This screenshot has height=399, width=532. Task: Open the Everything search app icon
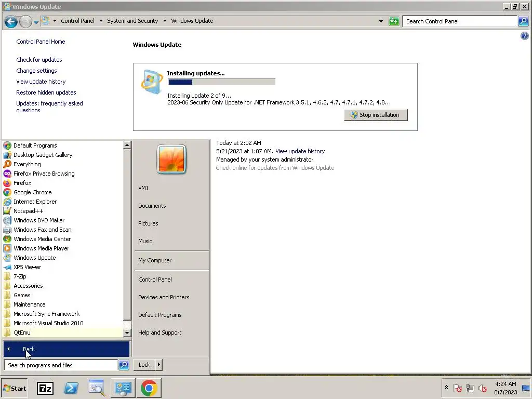(x=7, y=164)
